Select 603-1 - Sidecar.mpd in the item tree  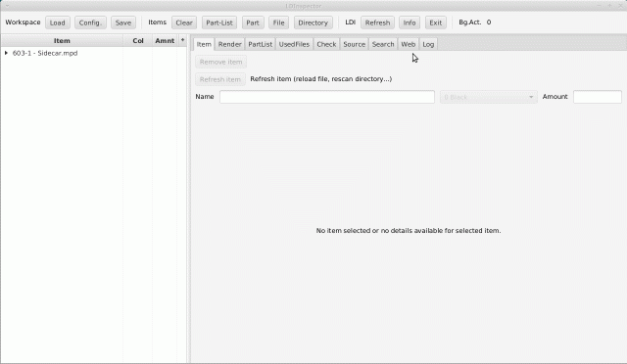(x=45, y=53)
